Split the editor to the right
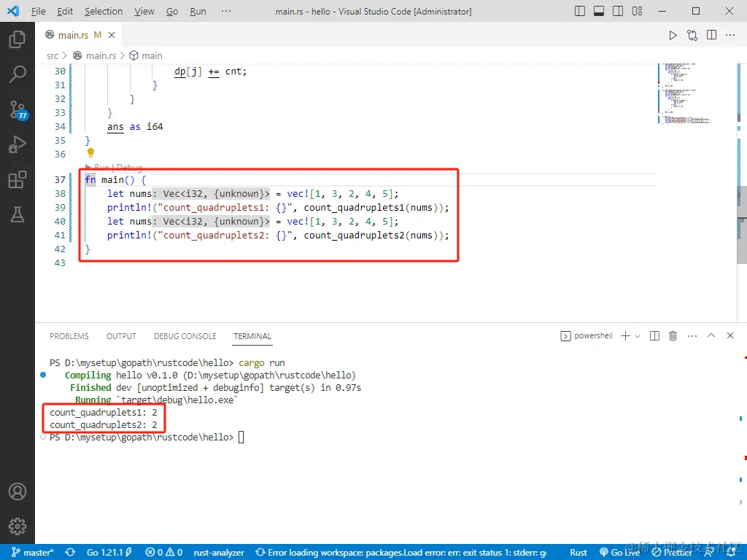This screenshot has height=560, width=747. click(x=712, y=35)
